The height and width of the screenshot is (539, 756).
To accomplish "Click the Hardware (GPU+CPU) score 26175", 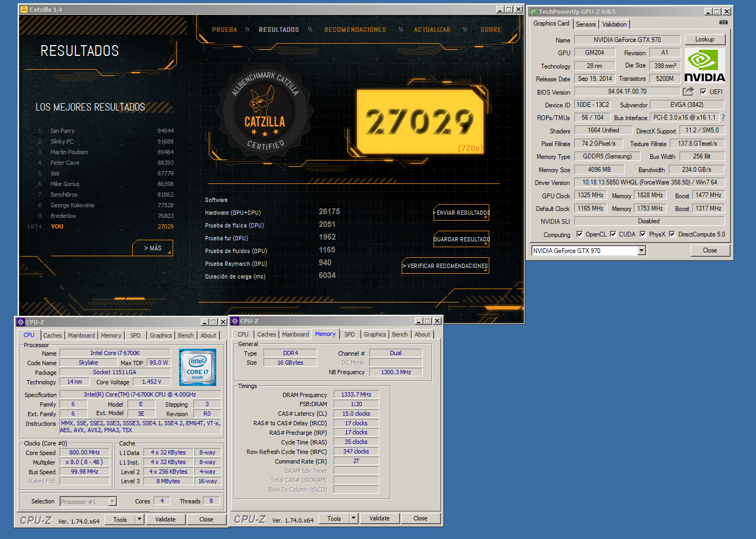I will 329,212.
